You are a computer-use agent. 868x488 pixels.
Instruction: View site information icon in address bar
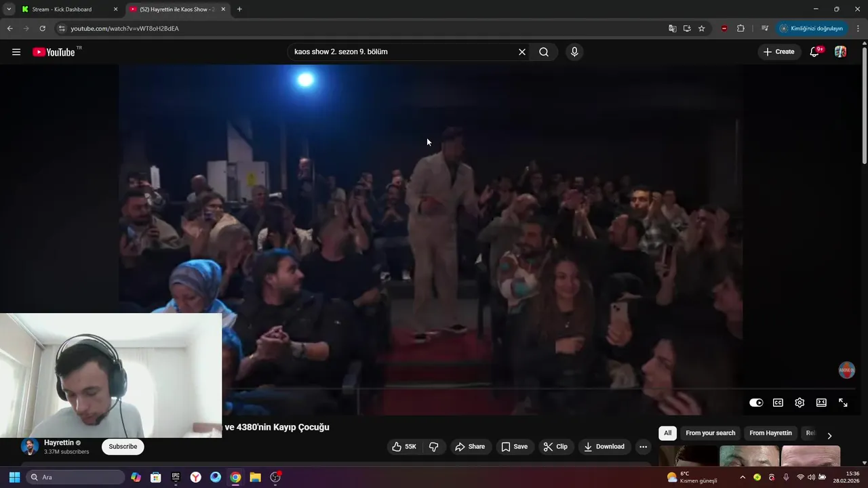(62, 28)
